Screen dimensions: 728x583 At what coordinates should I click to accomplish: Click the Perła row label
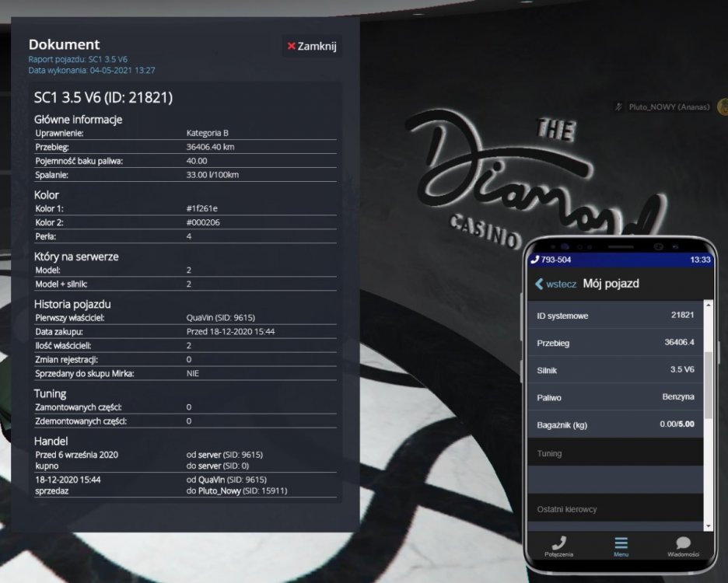click(45, 236)
